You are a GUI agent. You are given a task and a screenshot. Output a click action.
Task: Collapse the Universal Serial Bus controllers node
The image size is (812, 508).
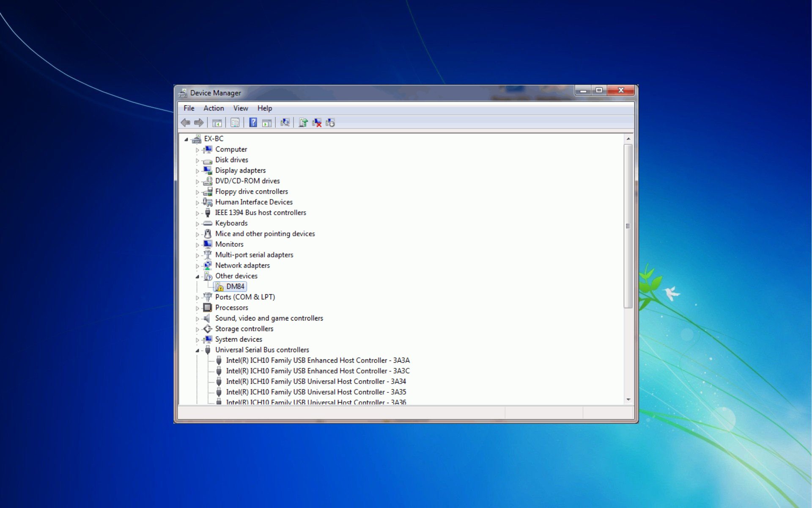coord(197,351)
